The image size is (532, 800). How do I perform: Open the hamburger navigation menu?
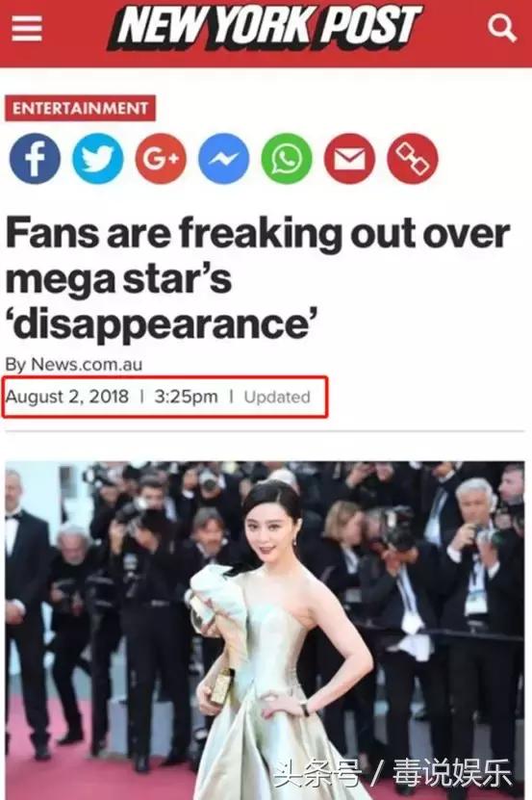(27, 28)
